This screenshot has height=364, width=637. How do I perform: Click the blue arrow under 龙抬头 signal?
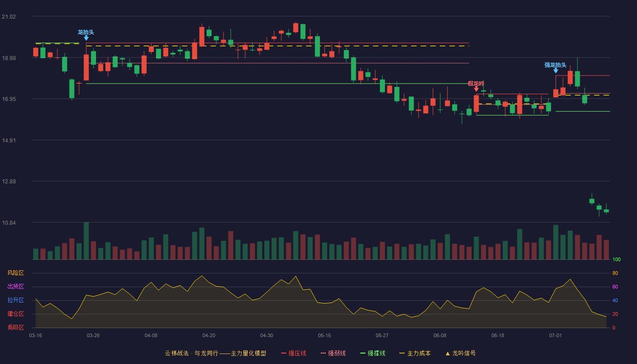86,38
